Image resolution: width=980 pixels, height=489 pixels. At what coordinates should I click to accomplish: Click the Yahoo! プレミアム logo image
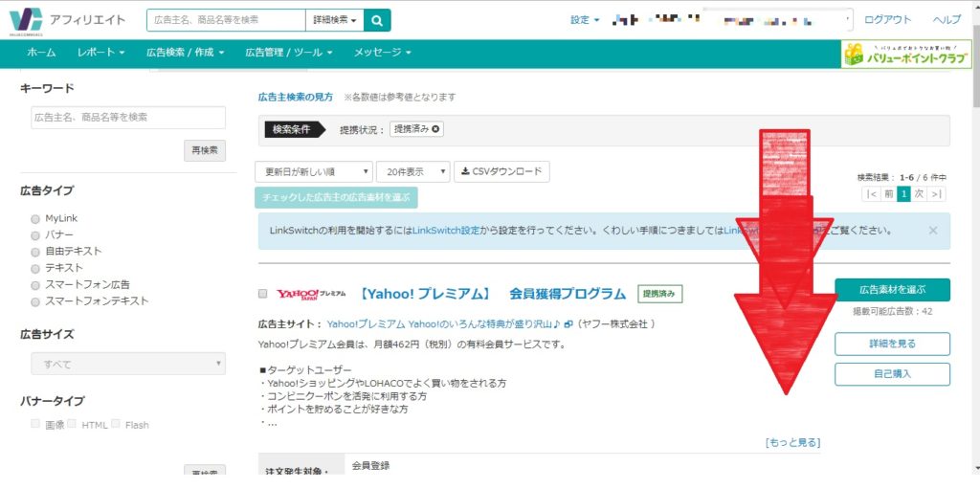tap(311, 294)
